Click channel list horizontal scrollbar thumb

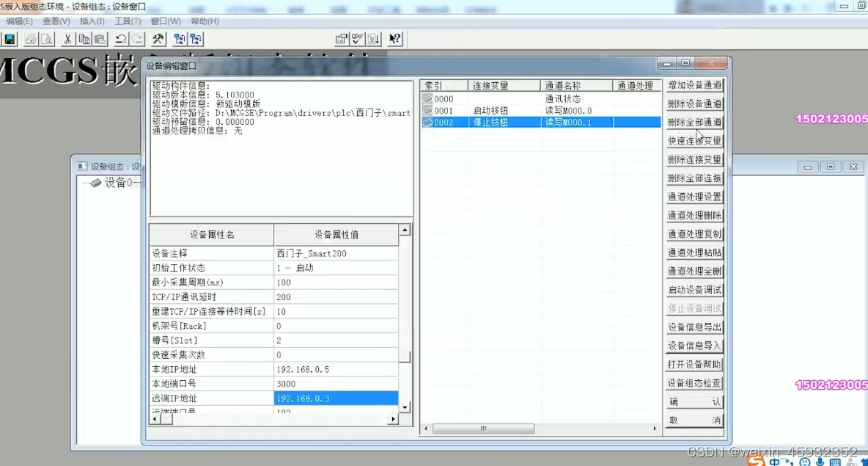483,429
